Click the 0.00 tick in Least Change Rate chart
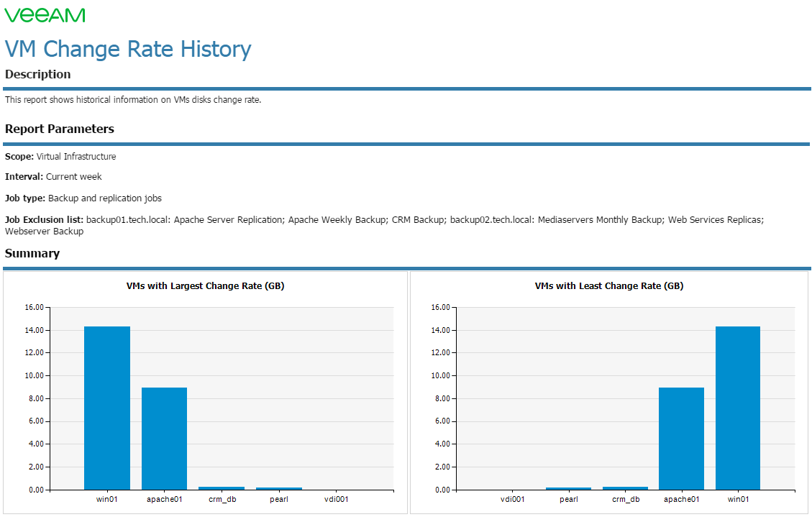 [x=443, y=490]
